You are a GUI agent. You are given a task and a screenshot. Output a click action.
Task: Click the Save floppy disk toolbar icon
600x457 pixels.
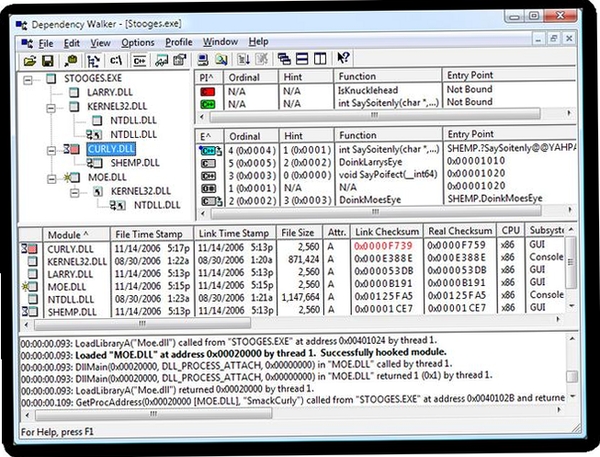(47, 60)
